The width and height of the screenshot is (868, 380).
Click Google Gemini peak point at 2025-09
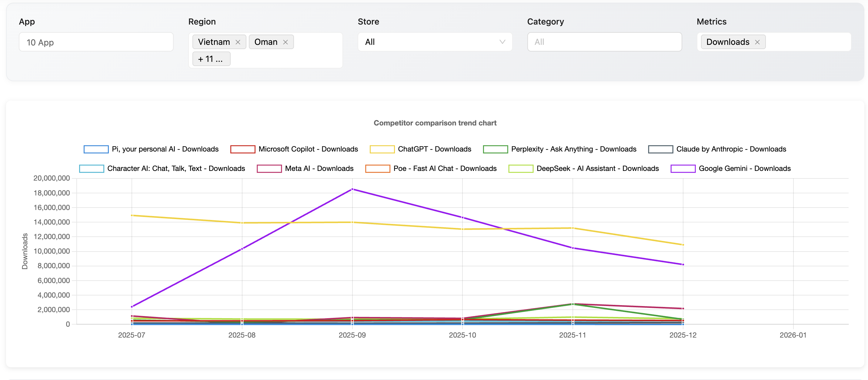coord(352,189)
